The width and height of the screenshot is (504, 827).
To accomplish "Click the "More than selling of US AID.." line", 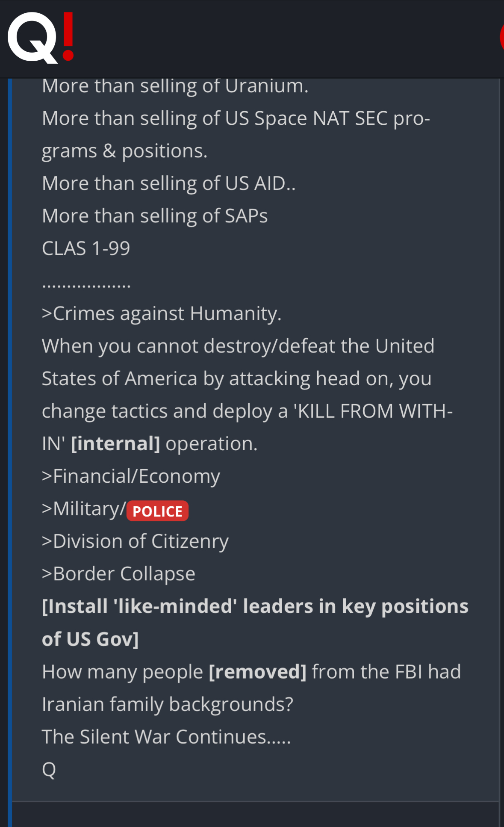I will (168, 183).
